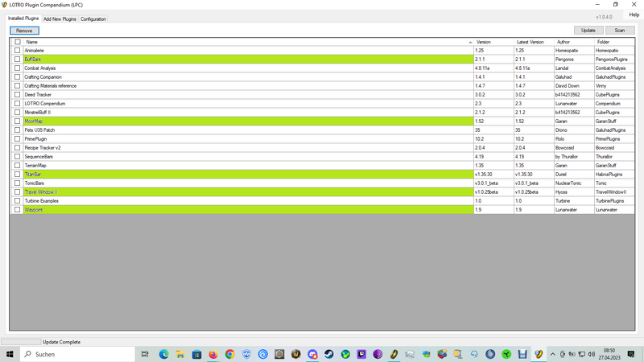
Task: Launch Microsoft Edge from the taskbar
Action: [x=164, y=354]
